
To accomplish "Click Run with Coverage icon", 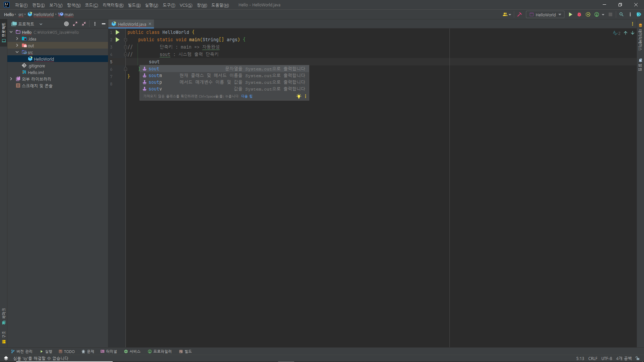I will pos(588,15).
